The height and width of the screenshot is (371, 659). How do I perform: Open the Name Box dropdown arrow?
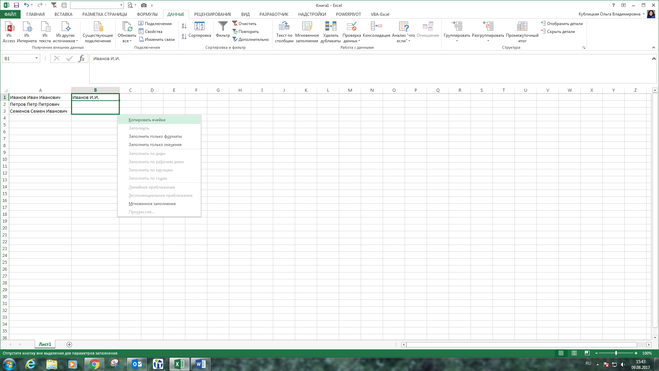pos(37,58)
